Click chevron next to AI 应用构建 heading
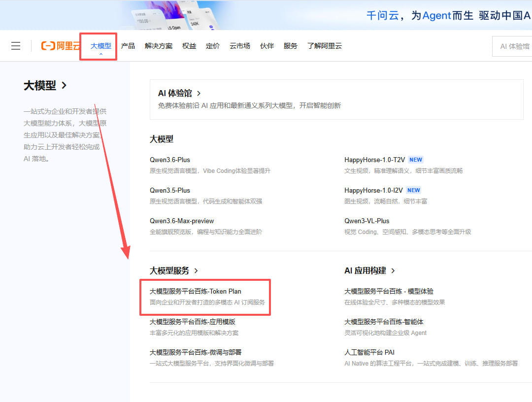532x402 pixels. point(393,271)
